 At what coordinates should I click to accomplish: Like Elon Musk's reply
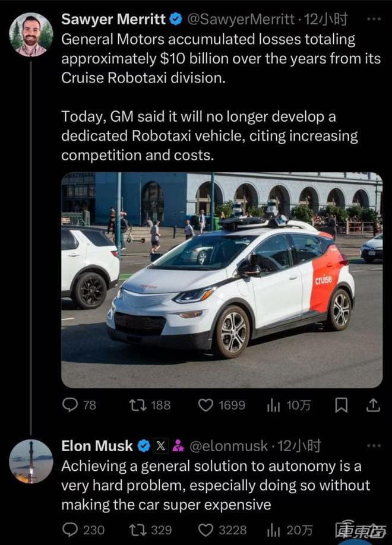tap(206, 530)
